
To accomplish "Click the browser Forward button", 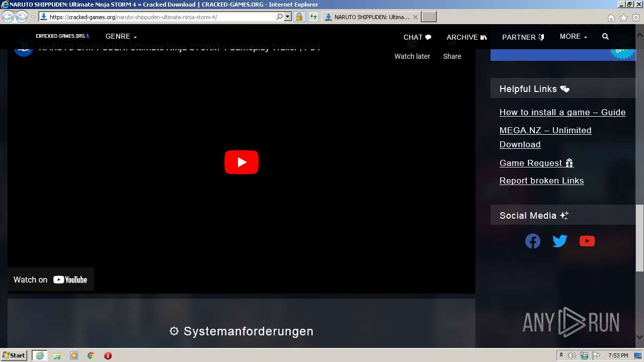I will click(22, 17).
